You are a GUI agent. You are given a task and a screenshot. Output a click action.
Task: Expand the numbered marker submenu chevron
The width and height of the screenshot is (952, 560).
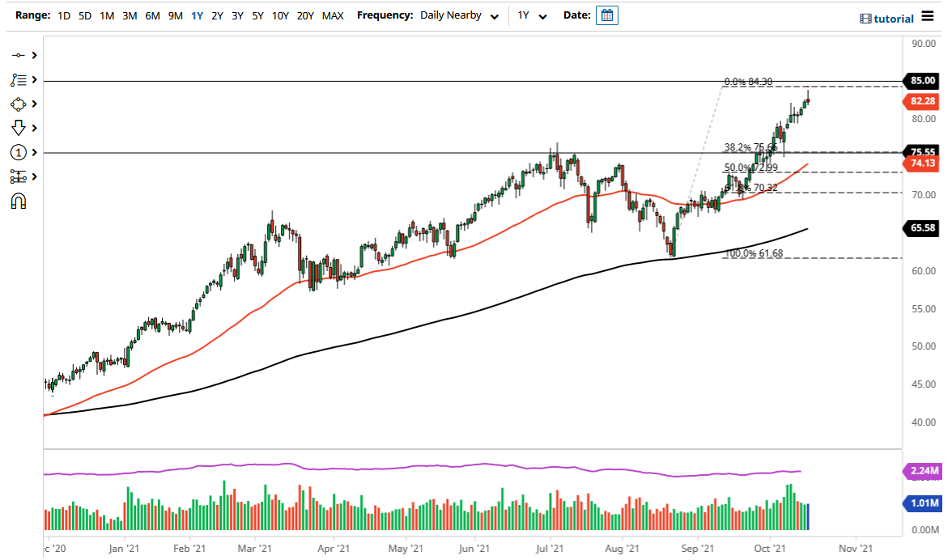[35, 152]
